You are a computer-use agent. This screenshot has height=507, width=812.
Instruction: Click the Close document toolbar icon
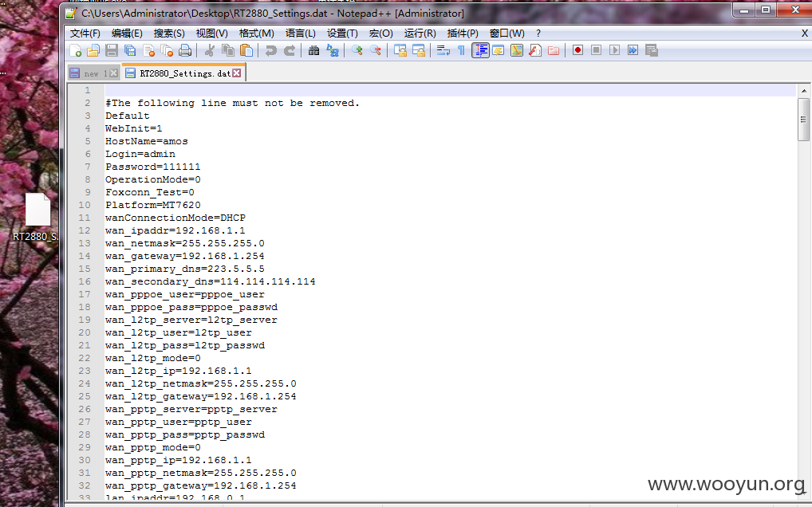pyautogui.click(x=148, y=50)
